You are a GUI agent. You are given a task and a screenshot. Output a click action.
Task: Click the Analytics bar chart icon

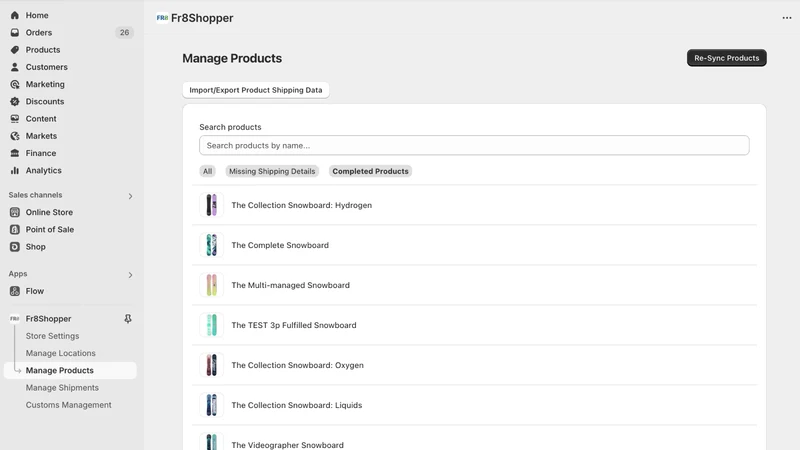pos(15,170)
